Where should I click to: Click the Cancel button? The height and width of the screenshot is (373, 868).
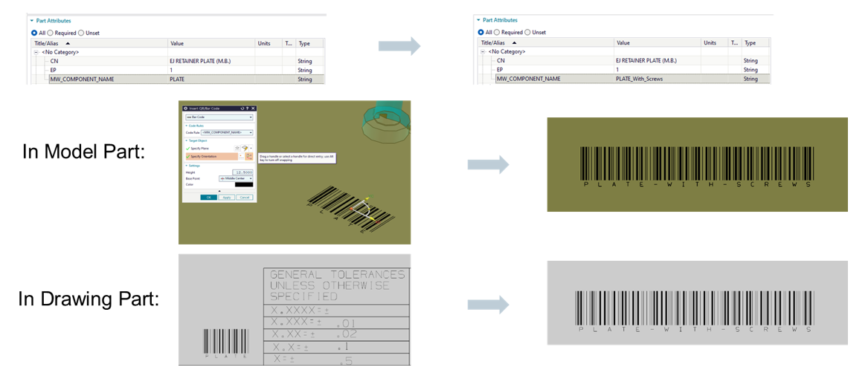pos(245,197)
